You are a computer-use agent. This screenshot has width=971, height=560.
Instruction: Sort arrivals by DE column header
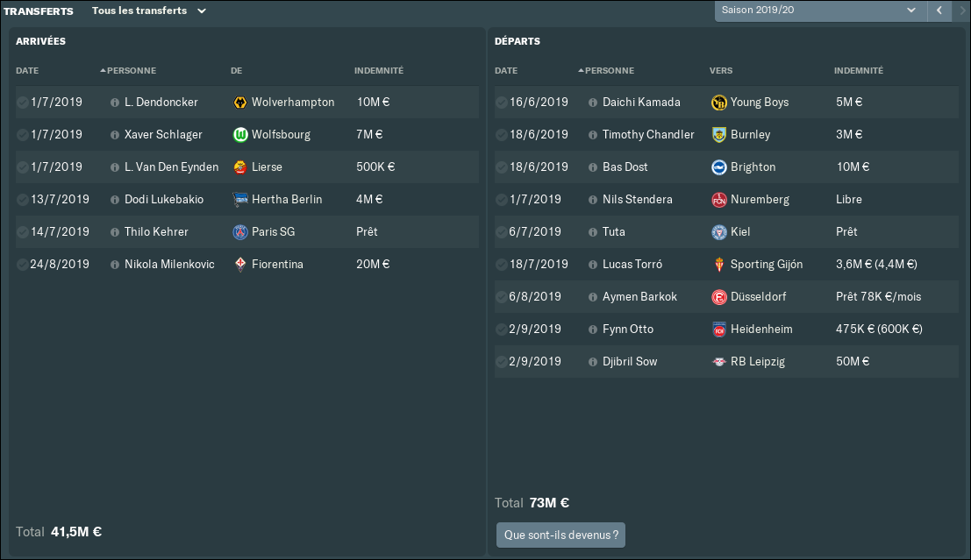237,70
